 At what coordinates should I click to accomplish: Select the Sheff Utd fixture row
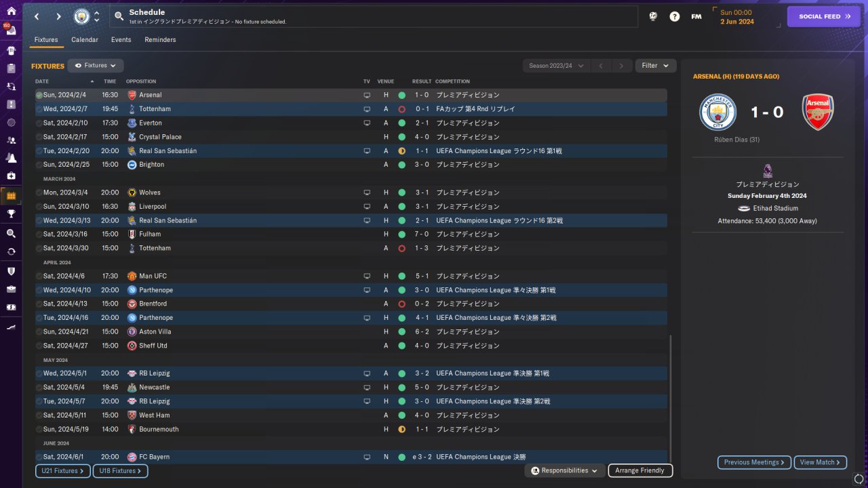tap(351, 346)
